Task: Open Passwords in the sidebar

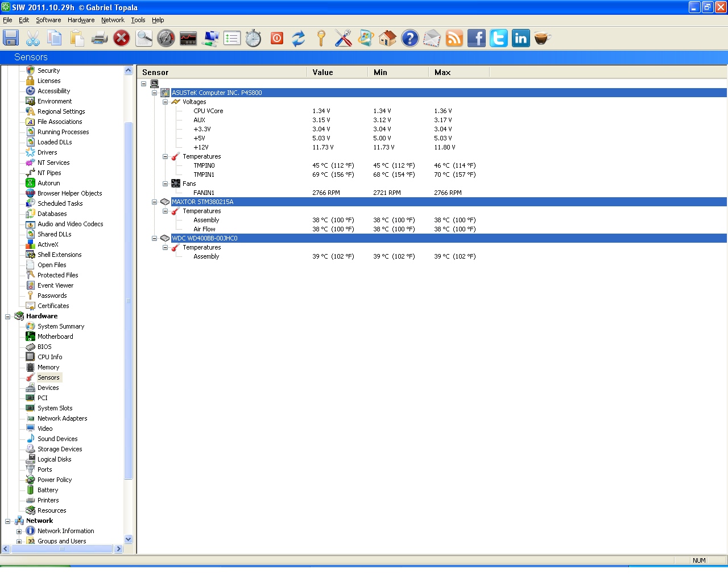Action: coord(52,296)
